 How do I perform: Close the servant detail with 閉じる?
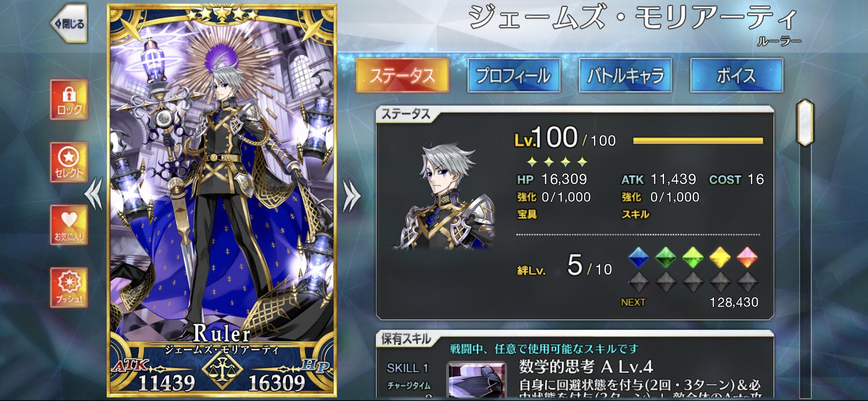point(69,24)
